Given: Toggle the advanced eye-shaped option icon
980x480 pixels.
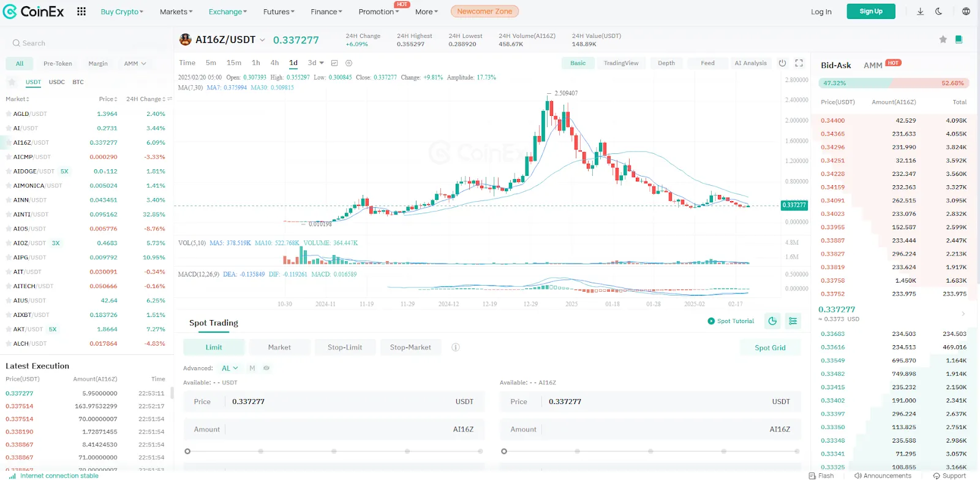Looking at the screenshot, I should [266, 368].
